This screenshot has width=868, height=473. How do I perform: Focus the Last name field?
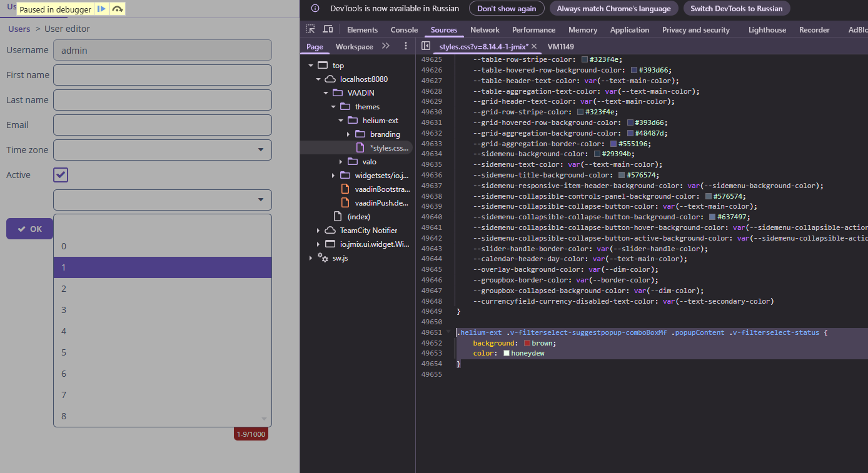tap(163, 100)
